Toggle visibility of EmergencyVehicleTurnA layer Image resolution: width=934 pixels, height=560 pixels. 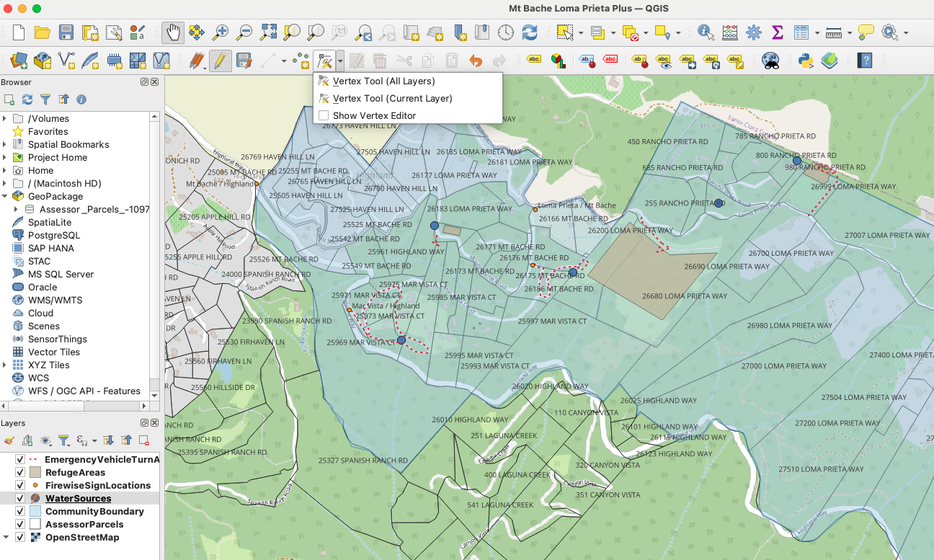pyautogui.click(x=20, y=460)
